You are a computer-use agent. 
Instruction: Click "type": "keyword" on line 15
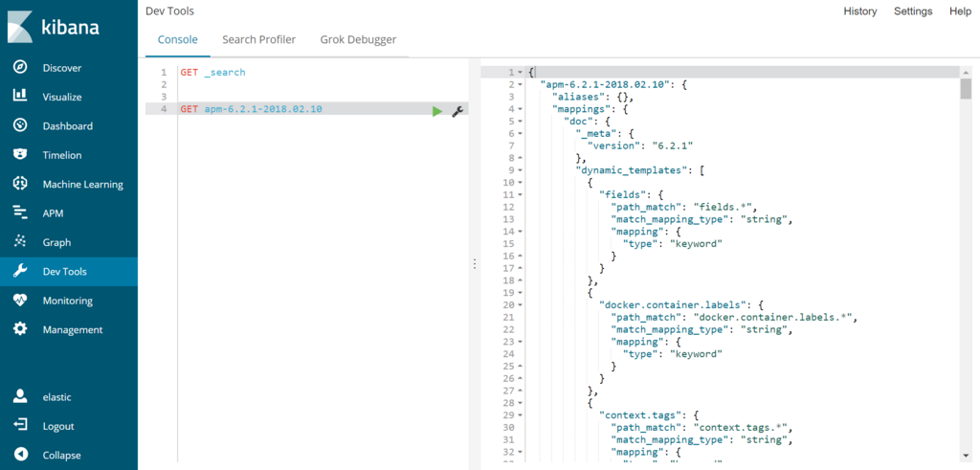[x=673, y=244]
